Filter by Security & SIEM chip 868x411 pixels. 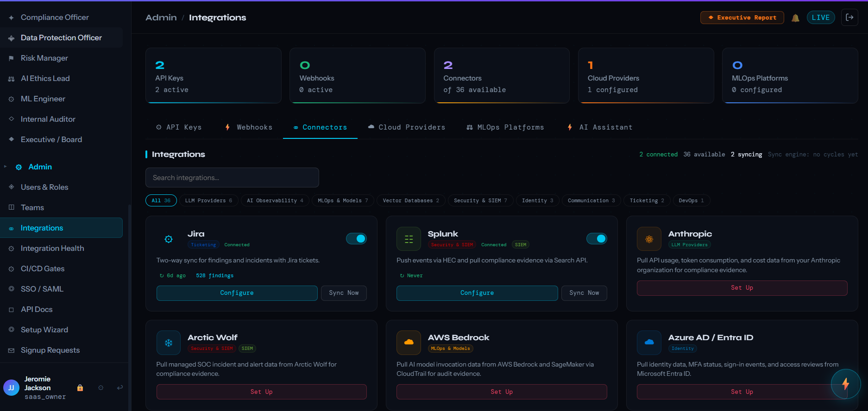[x=480, y=200]
